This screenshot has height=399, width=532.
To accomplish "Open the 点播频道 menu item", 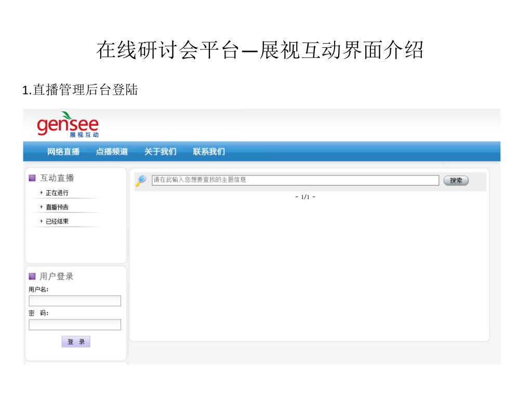I will pyautogui.click(x=112, y=151).
